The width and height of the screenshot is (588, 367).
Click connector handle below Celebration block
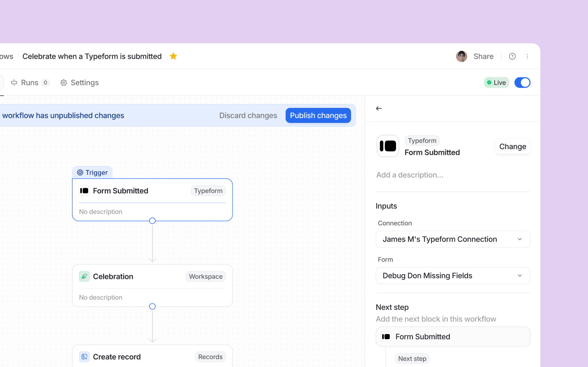[x=152, y=307]
